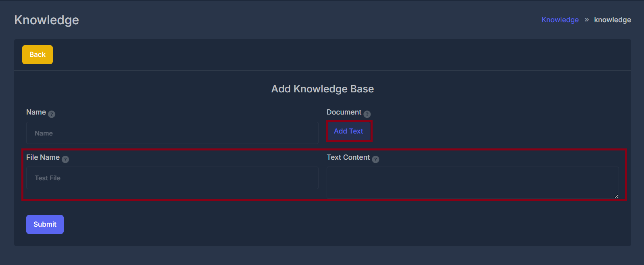Screen dimensions: 644x265
Task: Open the Knowledge breadcrumb link
Action: click(x=560, y=20)
